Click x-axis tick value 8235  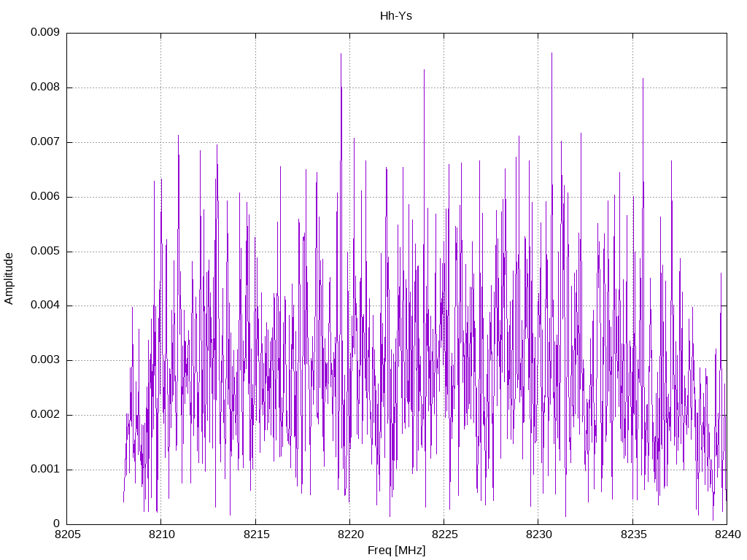[634, 534]
